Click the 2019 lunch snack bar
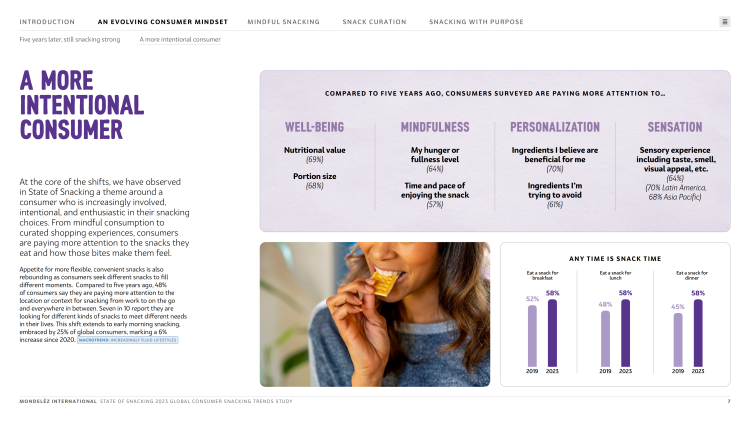 (605, 338)
